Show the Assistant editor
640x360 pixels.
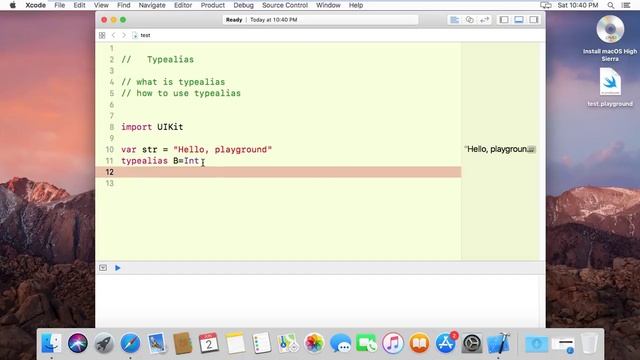click(469, 20)
